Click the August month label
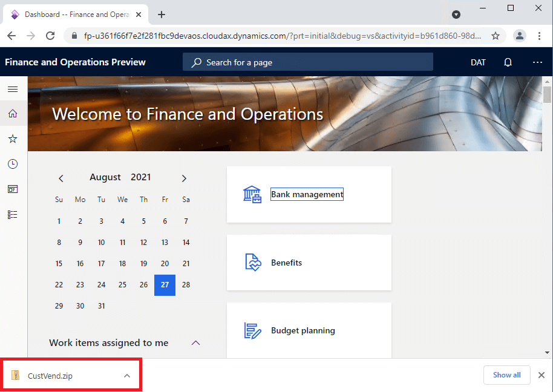 click(x=105, y=177)
